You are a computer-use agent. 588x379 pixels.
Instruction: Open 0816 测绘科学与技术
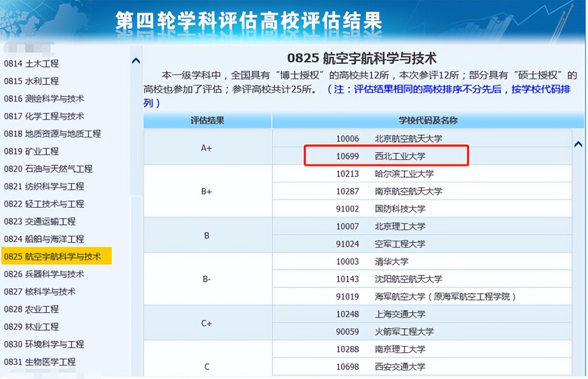pos(44,98)
